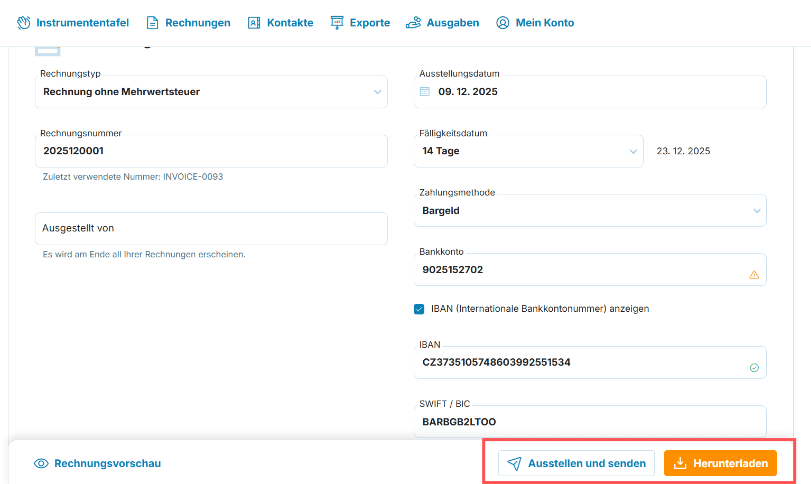811x484 pixels.
Task: Click into the Bankkonto field
Action: point(590,269)
